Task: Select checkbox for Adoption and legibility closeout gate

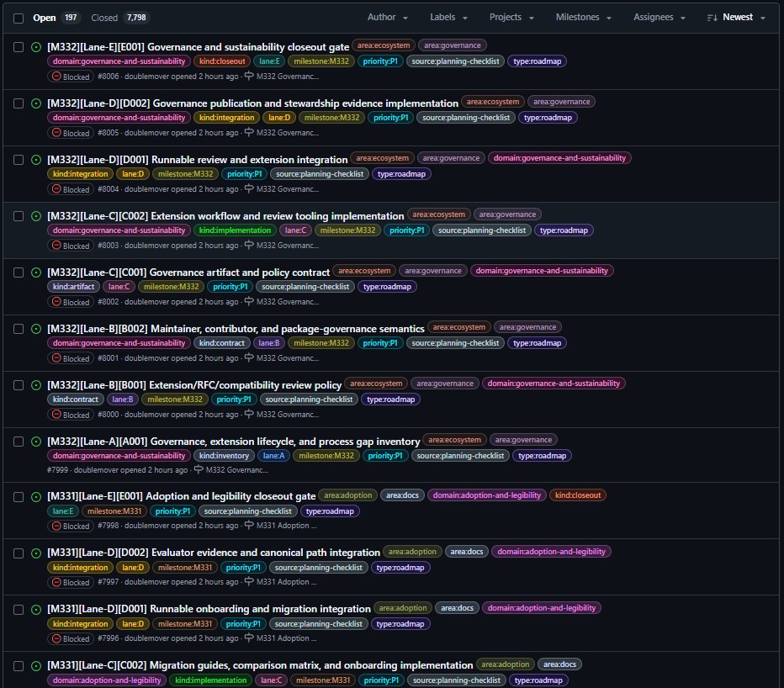Action: [19, 497]
